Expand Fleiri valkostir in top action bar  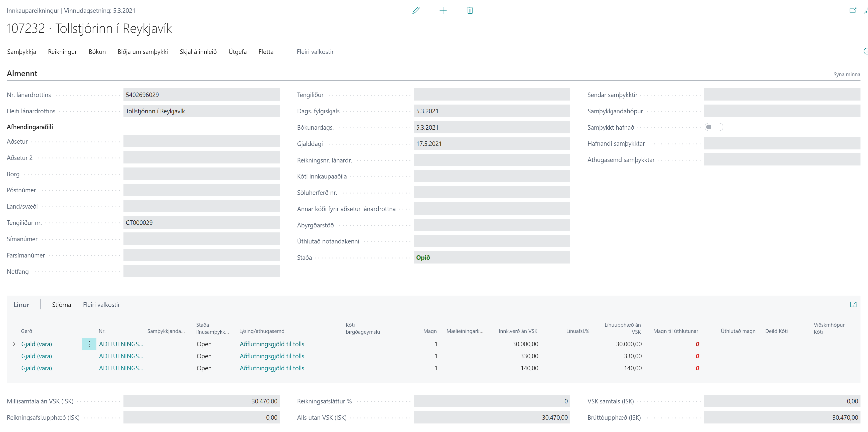315,52
